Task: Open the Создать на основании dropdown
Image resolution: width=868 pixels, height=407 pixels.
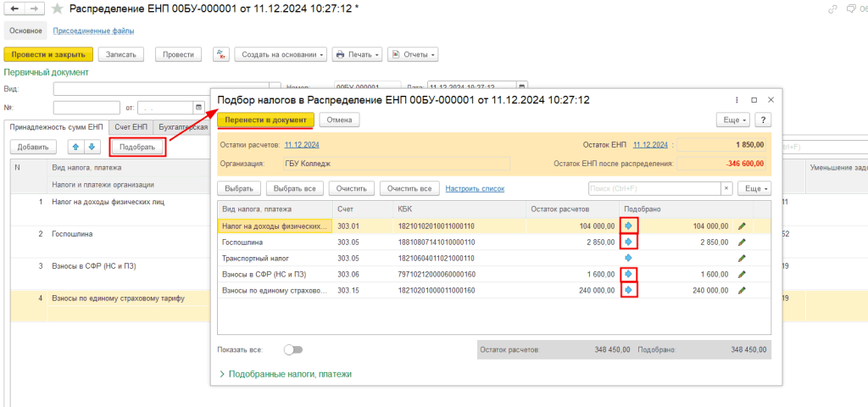Action: pyautogui.click(x=281, y=54)
